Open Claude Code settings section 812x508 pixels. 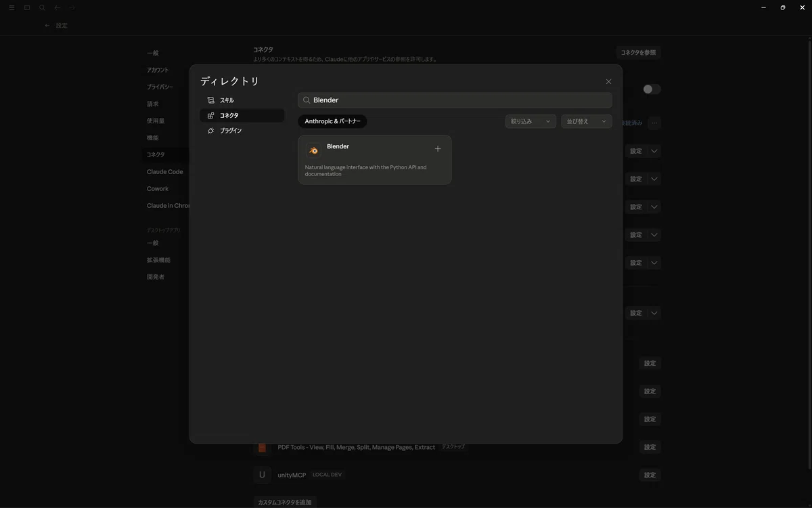pos(164,172)
